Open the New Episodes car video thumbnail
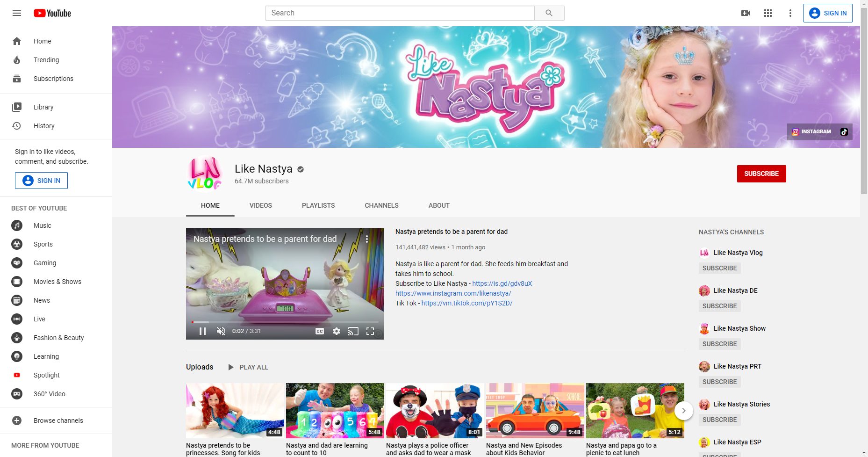The image size is (868, 457). tap(535, 411)
